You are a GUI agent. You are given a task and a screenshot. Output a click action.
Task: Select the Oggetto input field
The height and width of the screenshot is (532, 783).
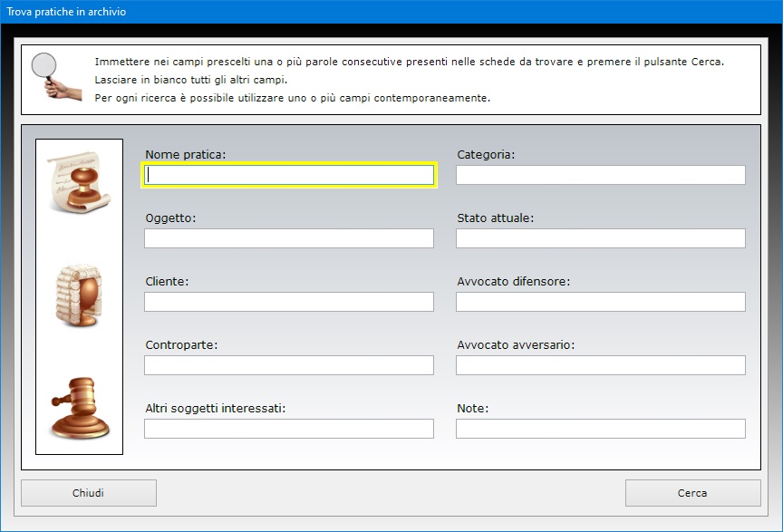289,238
